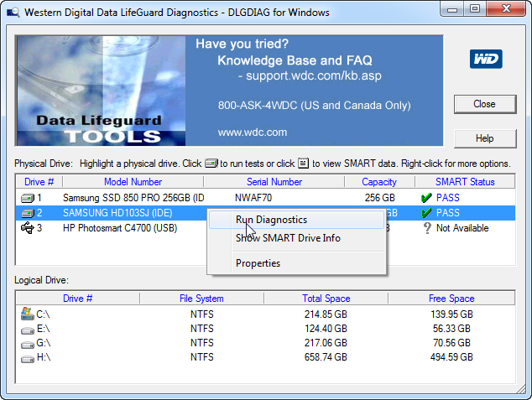532x400 pixels.
Task: Click the WD logo
Action: pyautogui.click(x=486, y=59)
